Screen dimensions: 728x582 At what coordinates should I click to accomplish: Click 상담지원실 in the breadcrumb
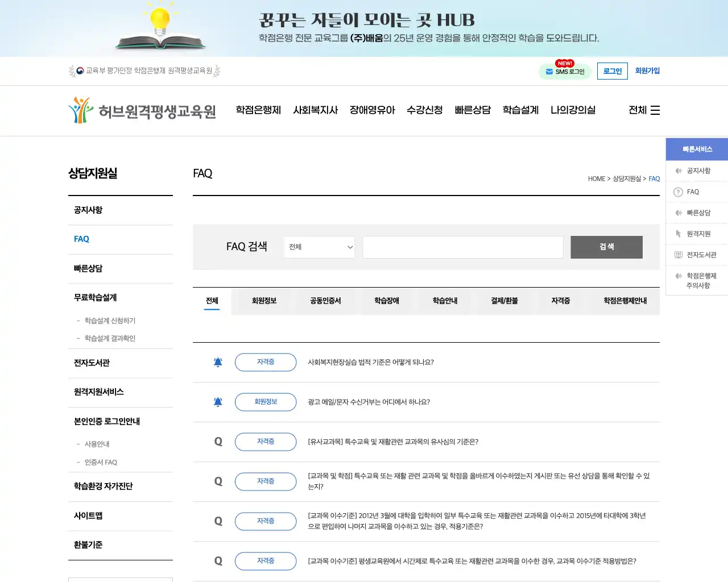coord(627,178)
